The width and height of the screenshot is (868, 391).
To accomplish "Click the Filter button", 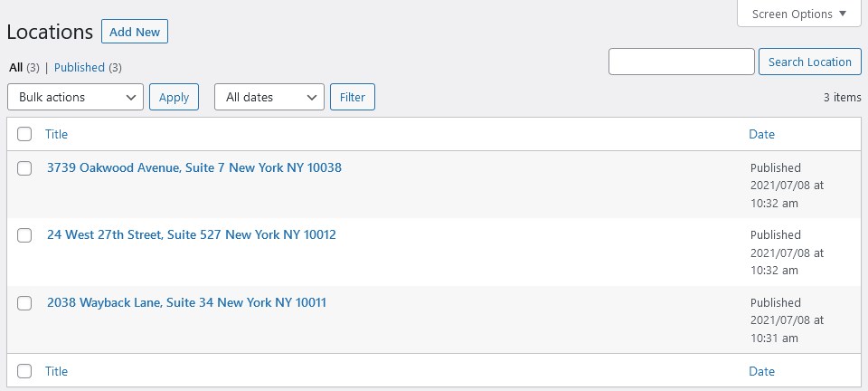I will 352,97.
